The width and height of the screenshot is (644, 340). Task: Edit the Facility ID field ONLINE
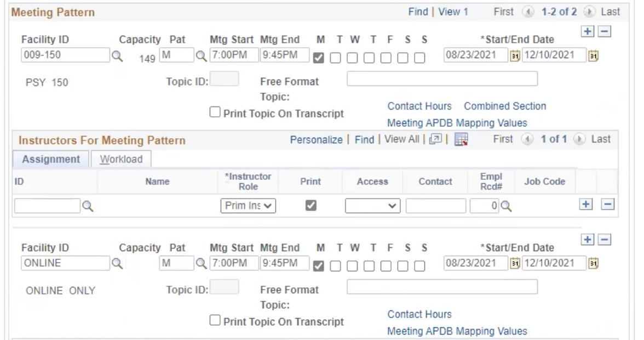point(65,263)
